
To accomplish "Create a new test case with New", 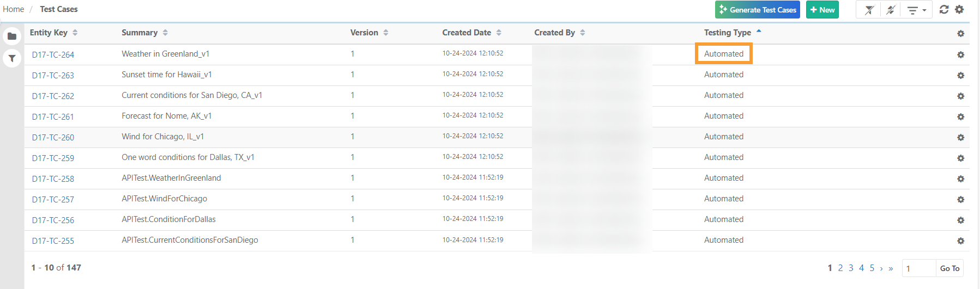I will coord(822,10).
